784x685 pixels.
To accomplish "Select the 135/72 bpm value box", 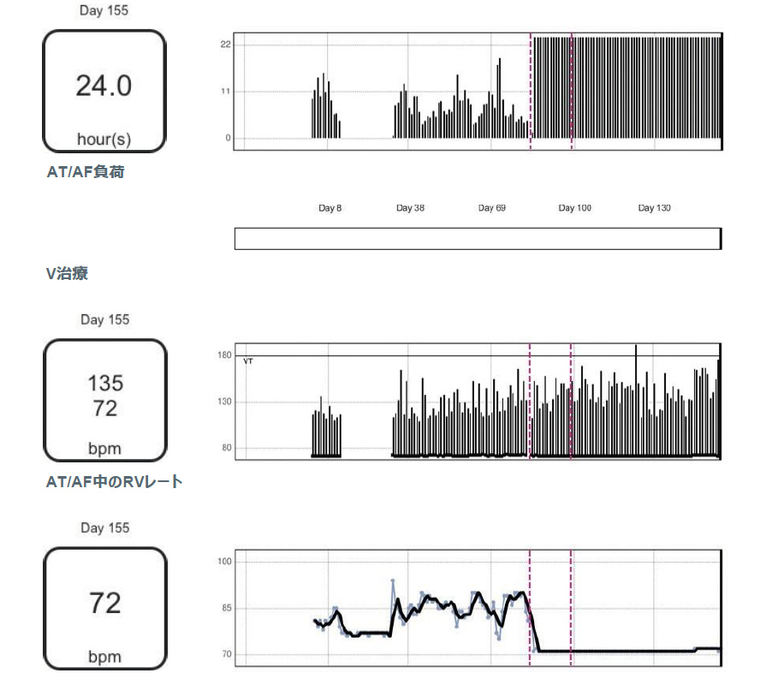I will 104,400.
